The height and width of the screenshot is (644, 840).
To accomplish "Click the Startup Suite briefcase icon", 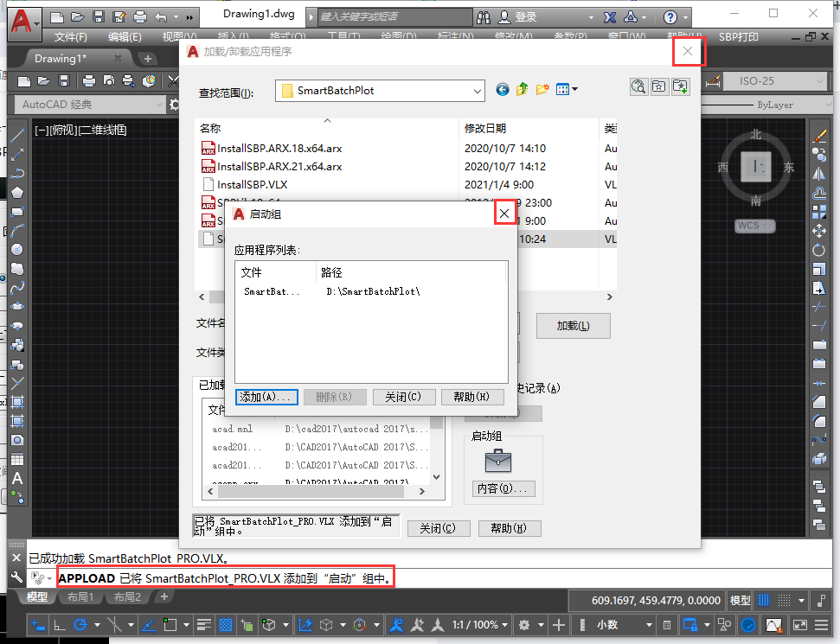I will [498, 461].
